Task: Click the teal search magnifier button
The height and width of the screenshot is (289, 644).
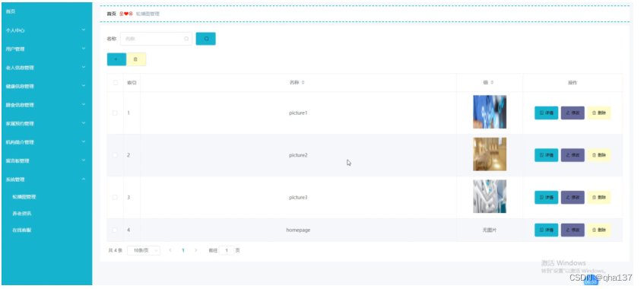Action: pos(206,39)
